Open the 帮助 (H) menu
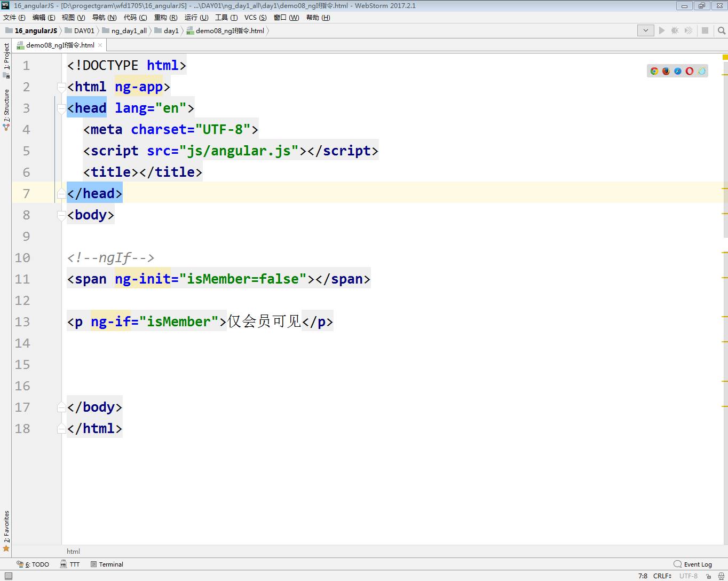Image resolution: width=728 pixels, height=581 pixels. click(318, 18)
